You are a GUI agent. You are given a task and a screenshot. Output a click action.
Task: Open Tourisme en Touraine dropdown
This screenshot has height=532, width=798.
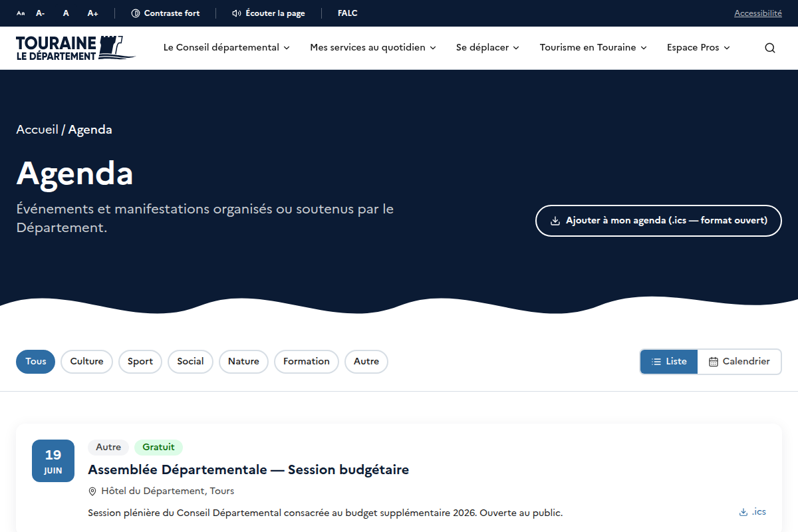pyautogui.click(x=593, y=48)
